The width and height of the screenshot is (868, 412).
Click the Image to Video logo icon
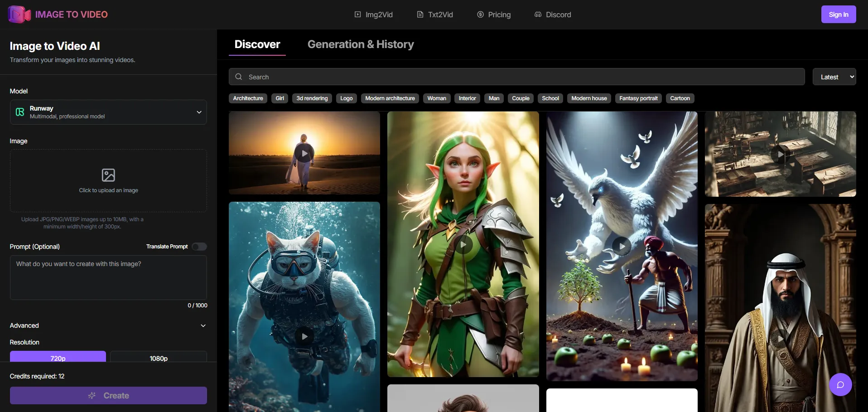pos(19,15)
